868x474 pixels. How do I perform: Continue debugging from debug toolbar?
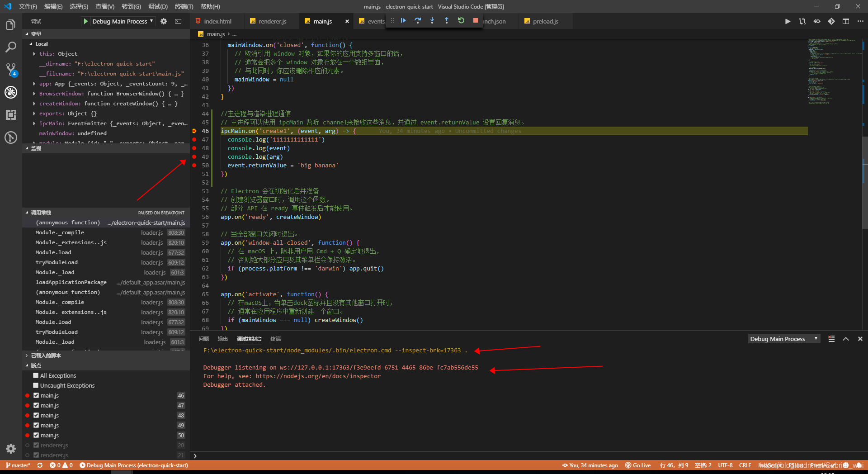(x=403, y=20)
